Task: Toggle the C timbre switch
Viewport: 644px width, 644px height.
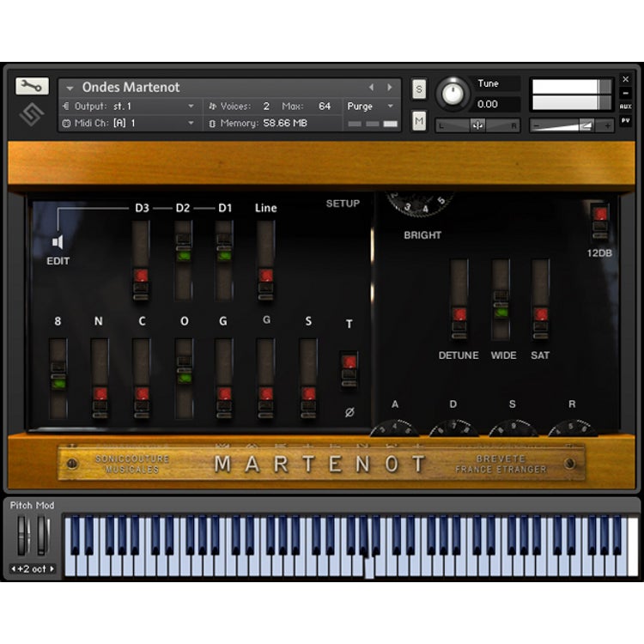Action: point(142,379)
